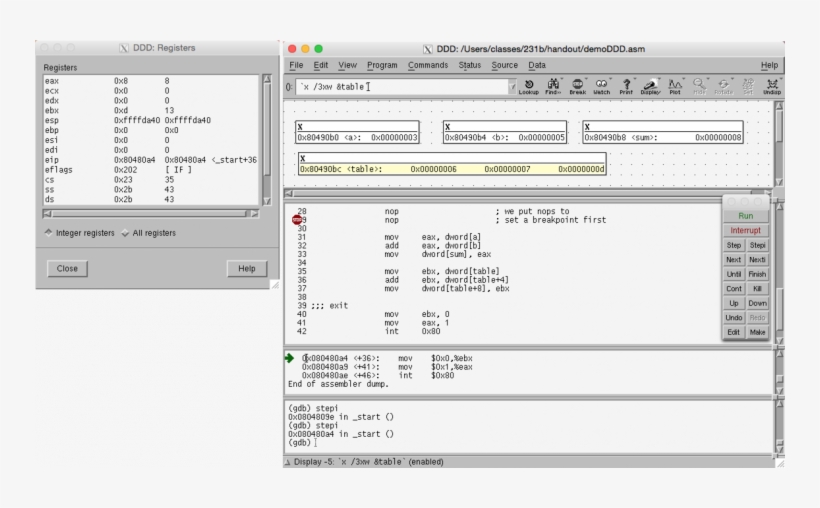Click down arrow of Registers list scrollbar
Image resolution: width=820 pixels, height=508 pixels.
click(266, 200)
